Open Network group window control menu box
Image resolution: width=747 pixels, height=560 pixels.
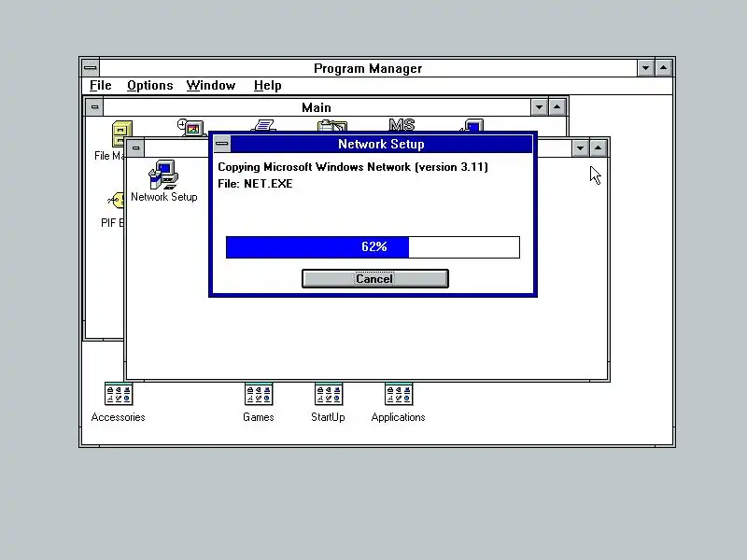point(135,148)
